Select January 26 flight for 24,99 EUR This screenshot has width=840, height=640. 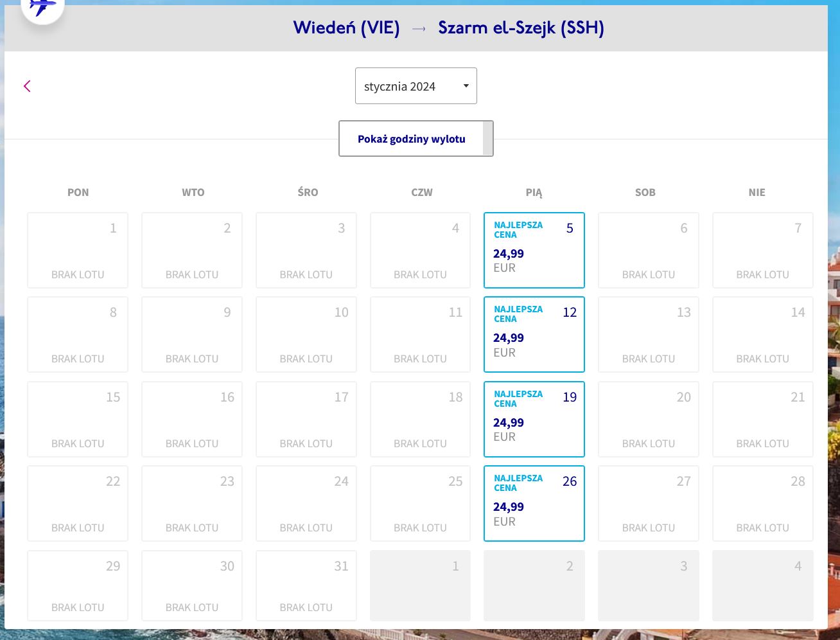click(x=534, y=503)
